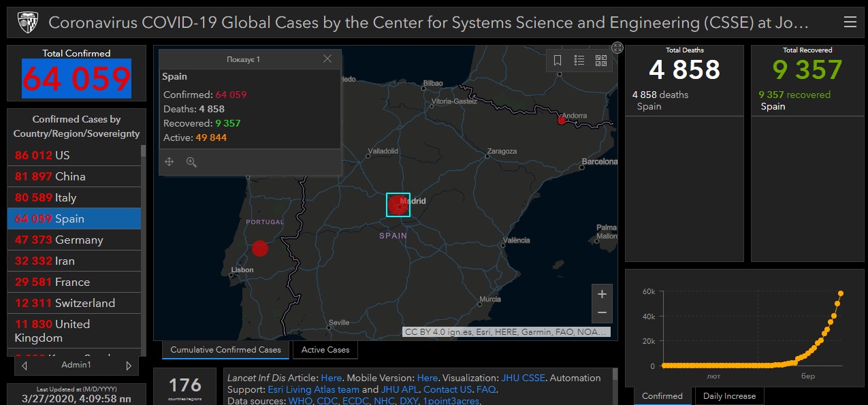This screenshot has height=405, width=868.
Task: Select Italy in country list
Action: pos(74,197)
